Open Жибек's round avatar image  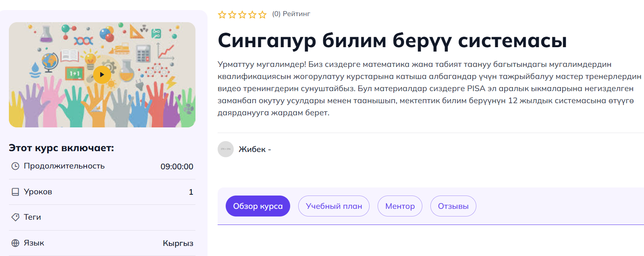pos(226,149)
